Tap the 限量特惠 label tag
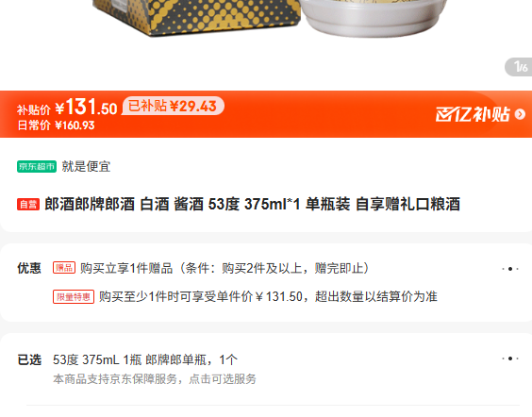 pos(74,297)
